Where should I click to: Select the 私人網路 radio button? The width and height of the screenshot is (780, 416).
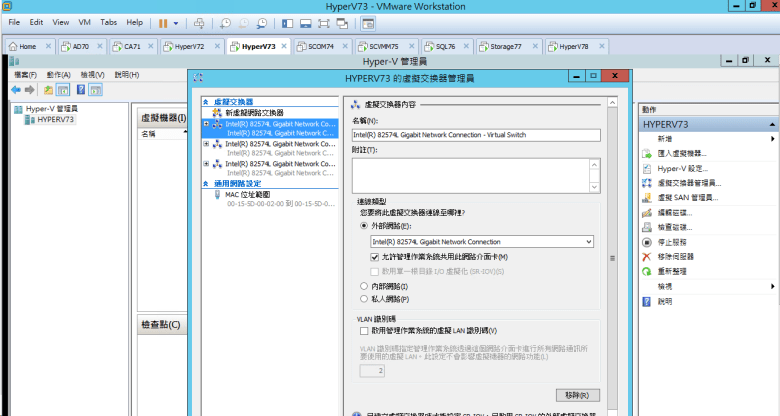coord(364,298)
